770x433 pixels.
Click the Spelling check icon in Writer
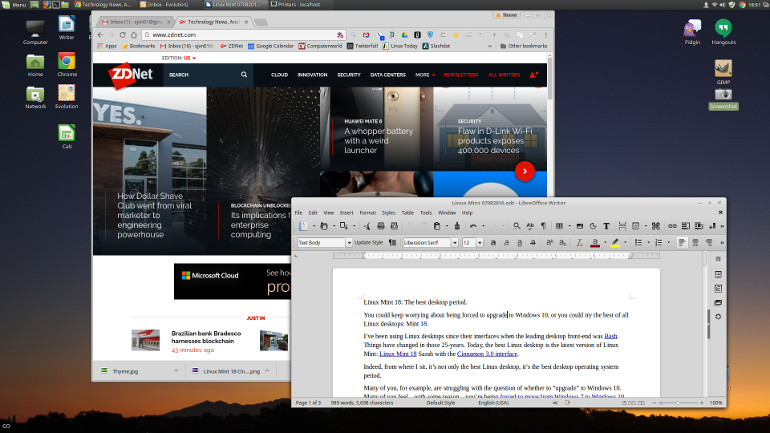tap(530, 226)
